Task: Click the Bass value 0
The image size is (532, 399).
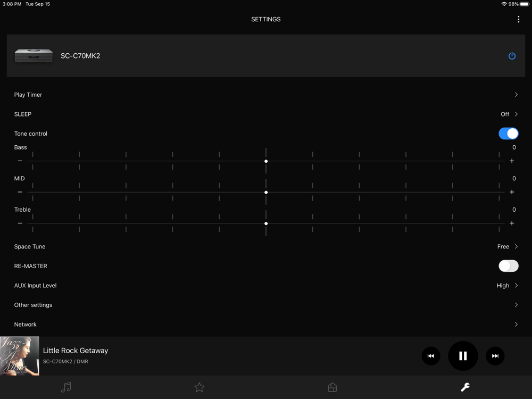Action: pos(514,147)
